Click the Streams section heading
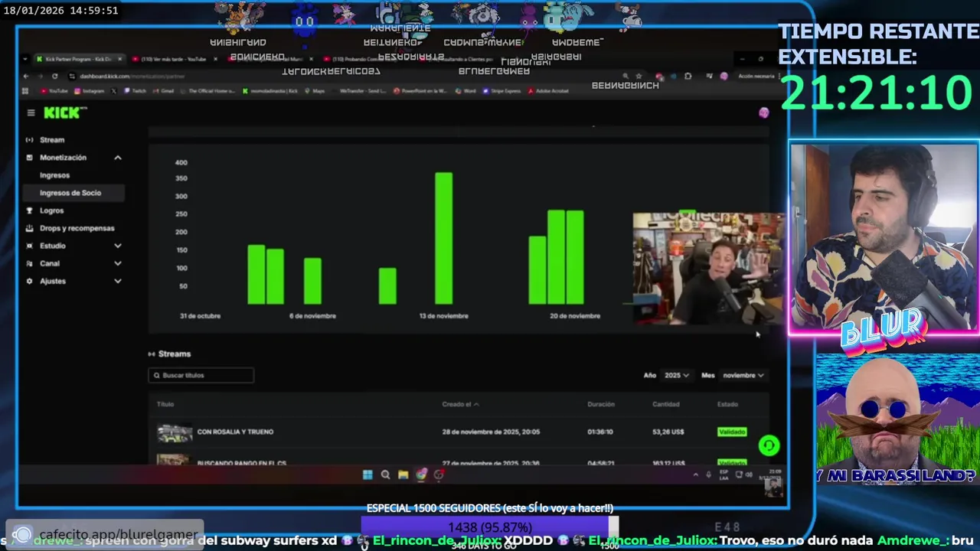This screenshot has height=551, width=980. click(175, 354)
